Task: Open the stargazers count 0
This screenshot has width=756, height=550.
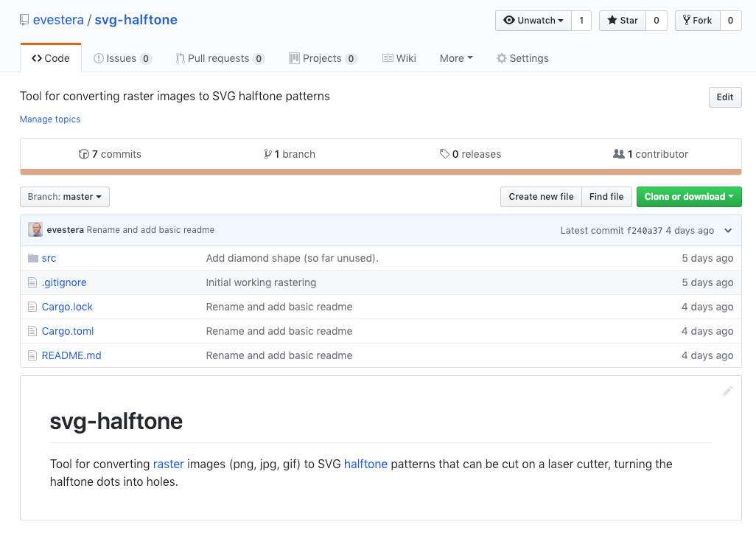Action: click(x=657, y=20)
